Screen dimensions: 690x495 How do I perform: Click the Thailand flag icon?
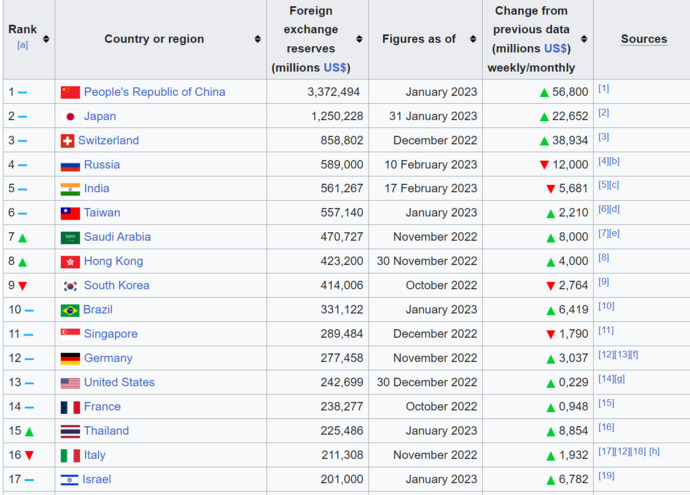(70, 431)
